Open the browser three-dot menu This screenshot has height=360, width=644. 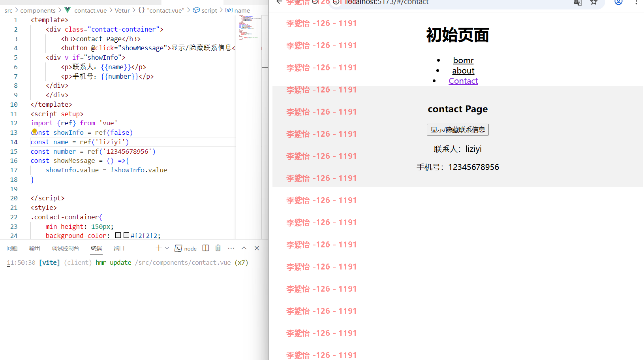point(636,2)
